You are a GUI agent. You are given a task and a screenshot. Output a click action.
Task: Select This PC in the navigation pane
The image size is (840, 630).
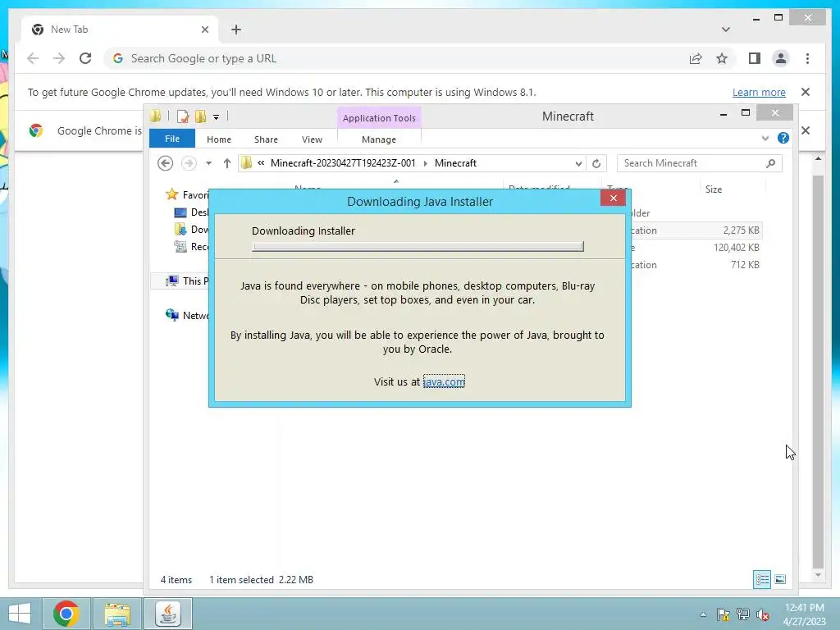(x=188, y=281)
